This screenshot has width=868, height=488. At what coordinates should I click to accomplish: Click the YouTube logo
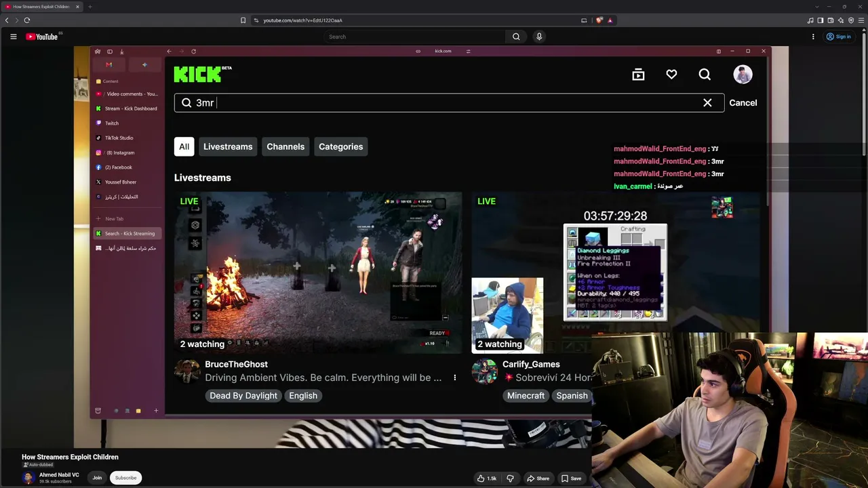[x=43, y=37]
